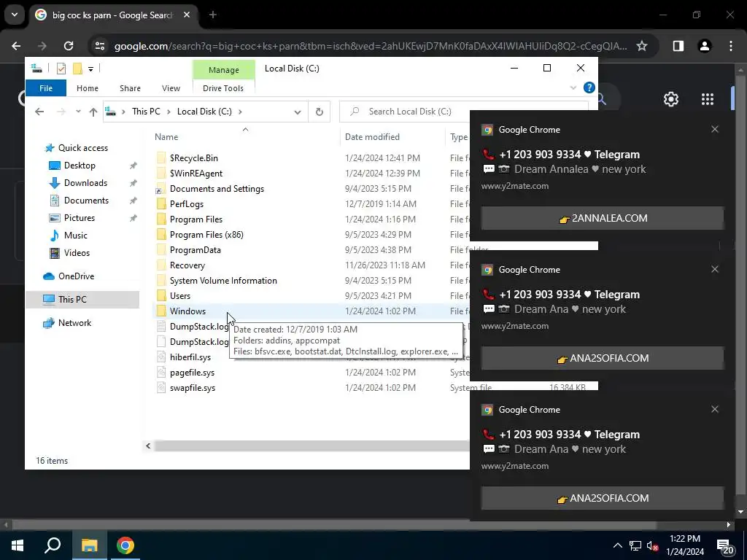Screen dimensions: 747x560
Task: Select Network in navigation pane
Action: (x=75, y=323)
